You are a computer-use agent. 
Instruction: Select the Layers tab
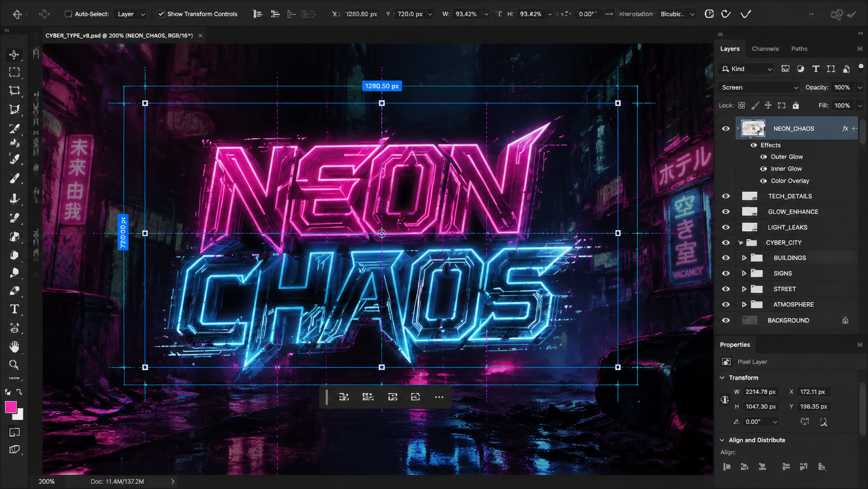click(729, 49)
